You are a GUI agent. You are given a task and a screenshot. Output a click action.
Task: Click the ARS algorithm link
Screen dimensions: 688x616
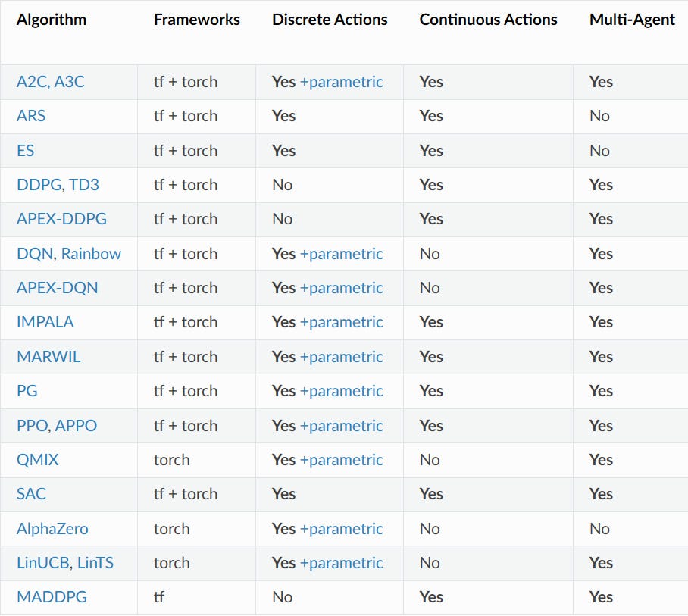coord(31,116)
